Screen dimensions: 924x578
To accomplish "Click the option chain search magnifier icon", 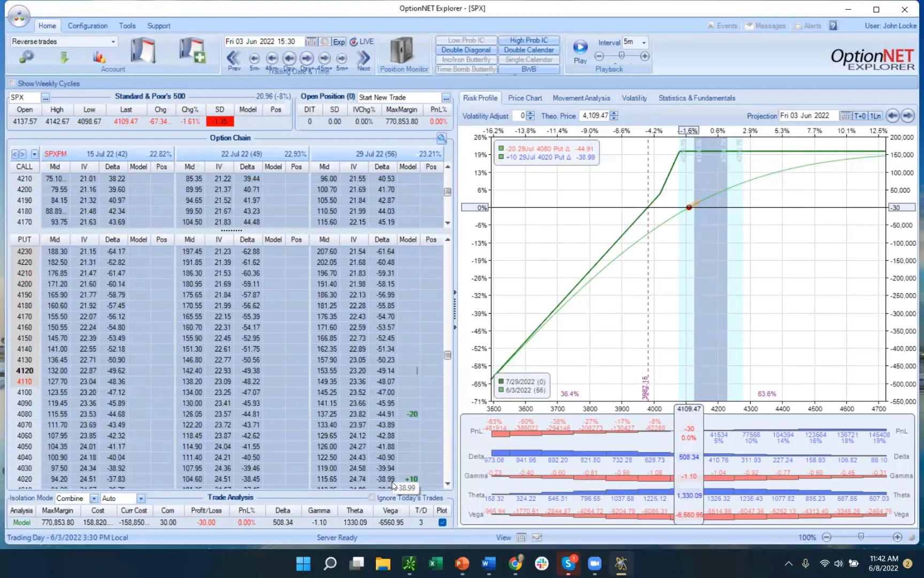I will pos(442,139).
